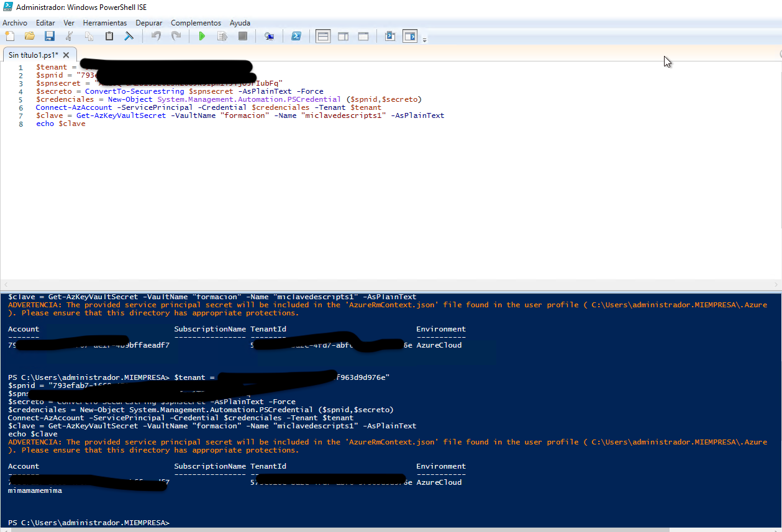782x532 pixels.
Task: Show the Commands add-on pane
Action: tap(409, 37)
